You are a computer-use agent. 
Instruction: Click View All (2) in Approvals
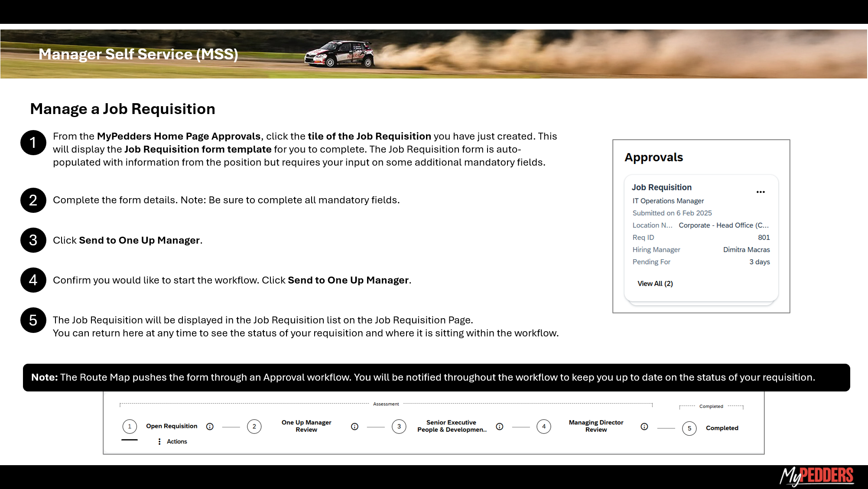pyautogui.click(x=655, y=284)
